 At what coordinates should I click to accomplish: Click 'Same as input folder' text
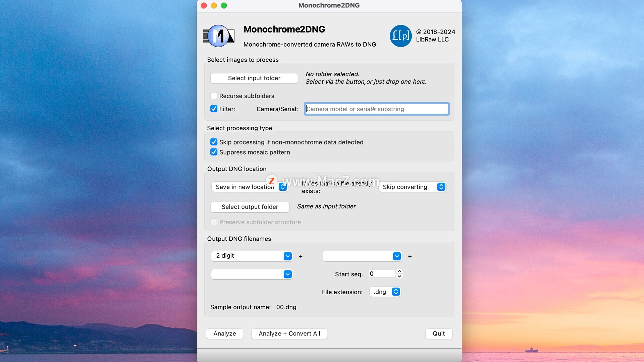click(326, 206)
